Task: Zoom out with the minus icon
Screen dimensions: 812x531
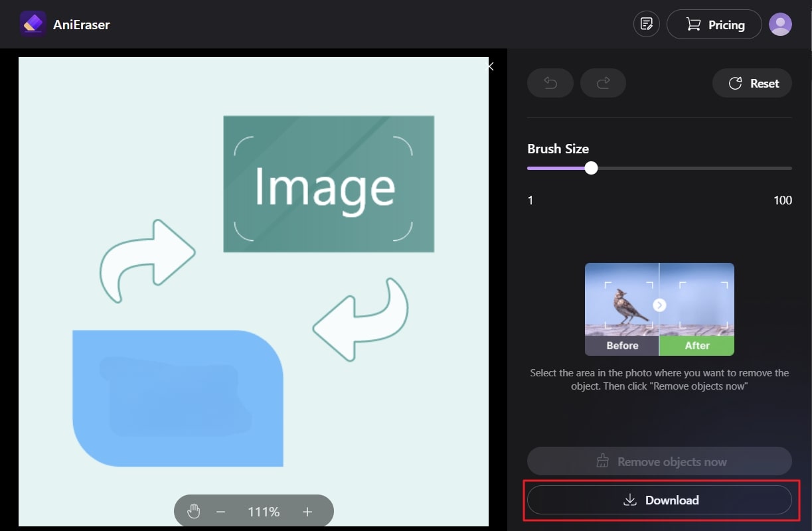Action: pos(221,512)
